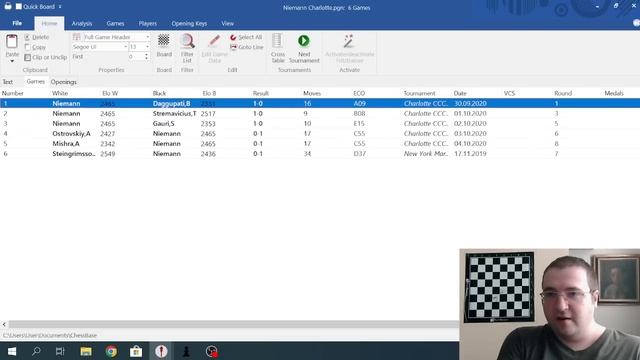Image resolution: width=640 pixels, height=360 pixels.
Task: Select game row with Steingrimsso..
Action: pyautogui.click(x=320, y=153)
